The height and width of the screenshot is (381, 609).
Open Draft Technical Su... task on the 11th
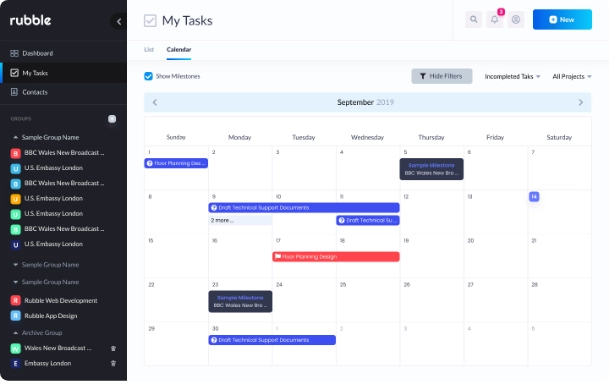(368, 220)
